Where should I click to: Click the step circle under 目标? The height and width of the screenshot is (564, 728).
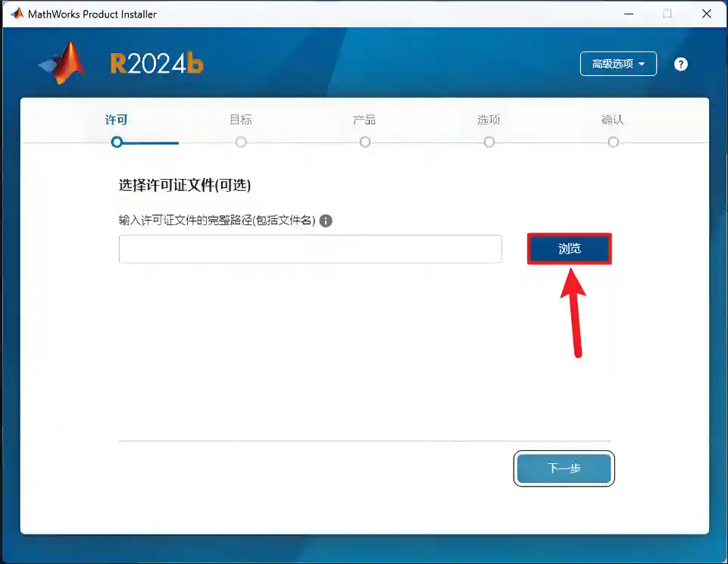tap(241, 142)
